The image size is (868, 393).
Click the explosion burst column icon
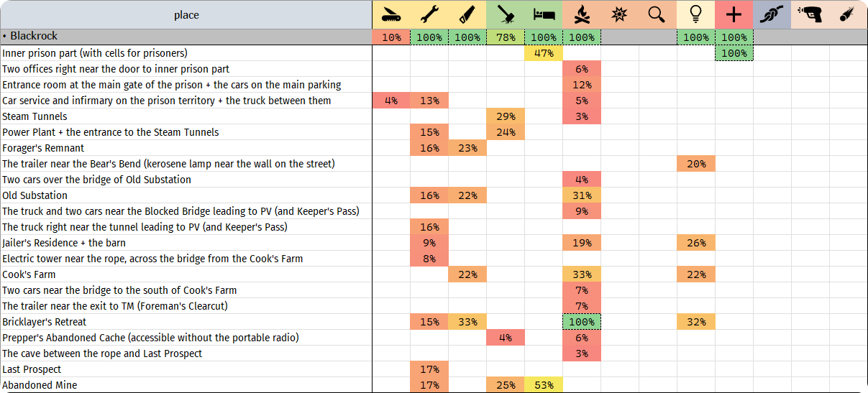point(620,14)
